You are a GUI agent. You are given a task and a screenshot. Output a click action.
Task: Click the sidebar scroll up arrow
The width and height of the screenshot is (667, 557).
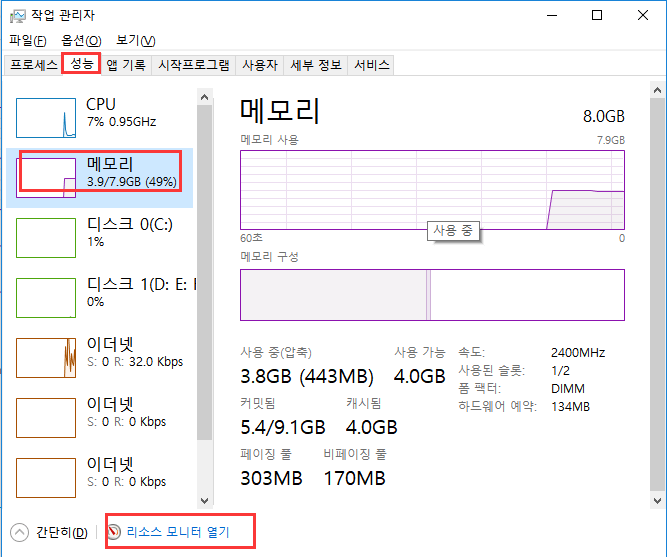pyautogui.click(x=205, y=97)
